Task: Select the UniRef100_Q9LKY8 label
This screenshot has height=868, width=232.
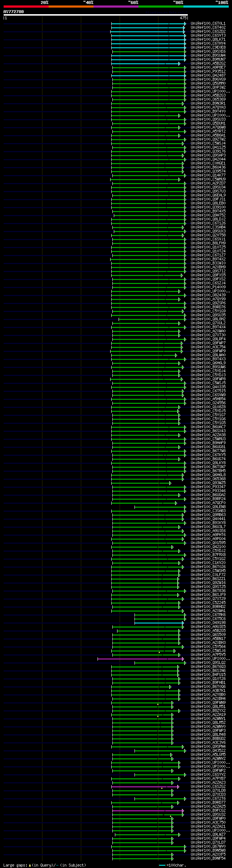Action: 208,463
